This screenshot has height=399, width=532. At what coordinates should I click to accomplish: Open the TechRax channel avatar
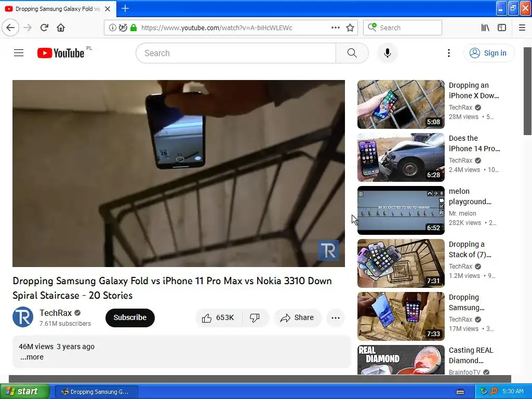pos(23,317)
